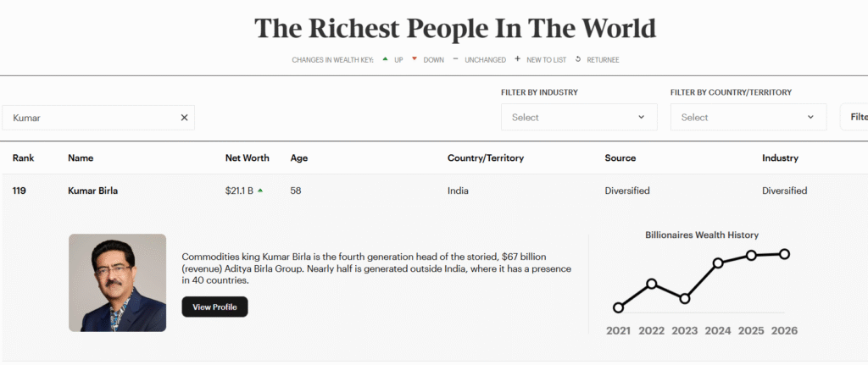The image size is (868, 365).
Task: Click the View Profile button
Action: pyautogui.click(x=214, y=307)
